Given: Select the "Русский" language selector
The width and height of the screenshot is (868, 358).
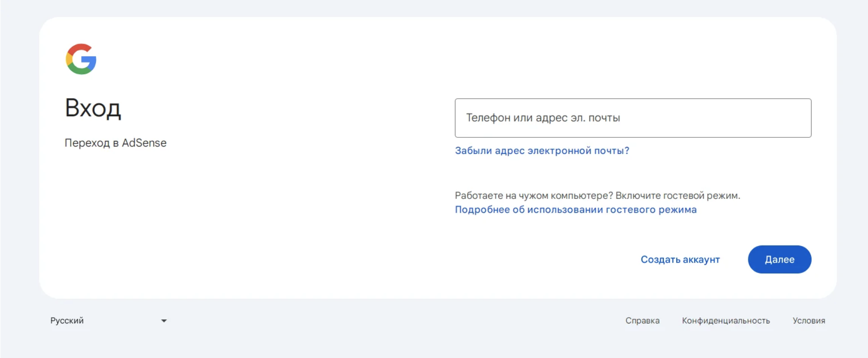Looking at the screenshot, I should [x=109, y=320].
